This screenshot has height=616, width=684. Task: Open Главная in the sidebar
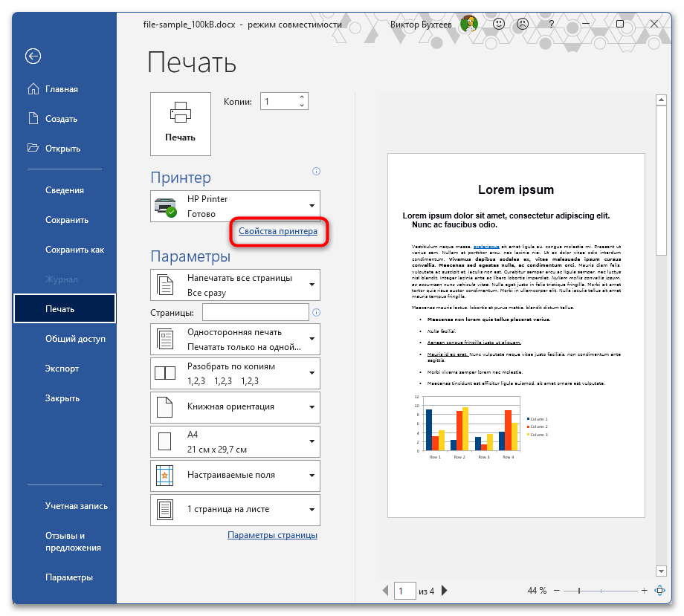point(65,89)
